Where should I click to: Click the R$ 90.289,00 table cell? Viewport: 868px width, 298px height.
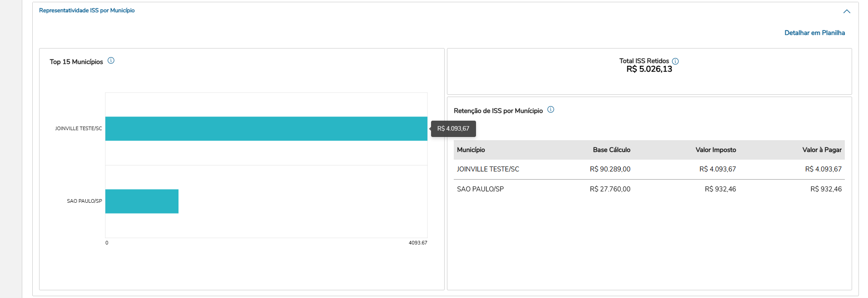coord(610,169)
